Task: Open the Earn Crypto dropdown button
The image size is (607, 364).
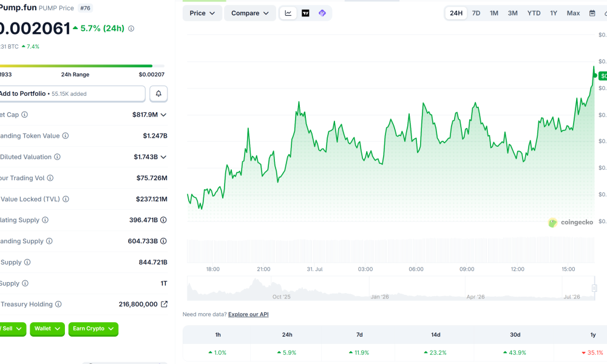Action: [x=93, y=329]
